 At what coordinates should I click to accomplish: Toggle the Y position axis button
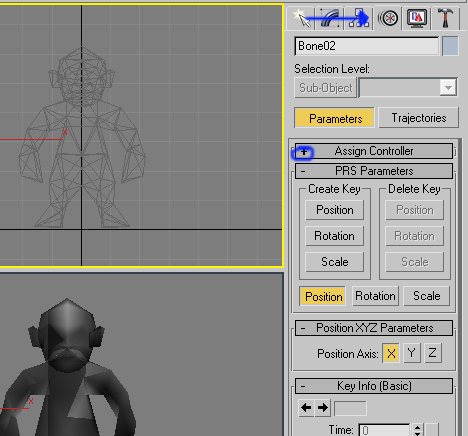pyautogui.click(x=412, y=353)
